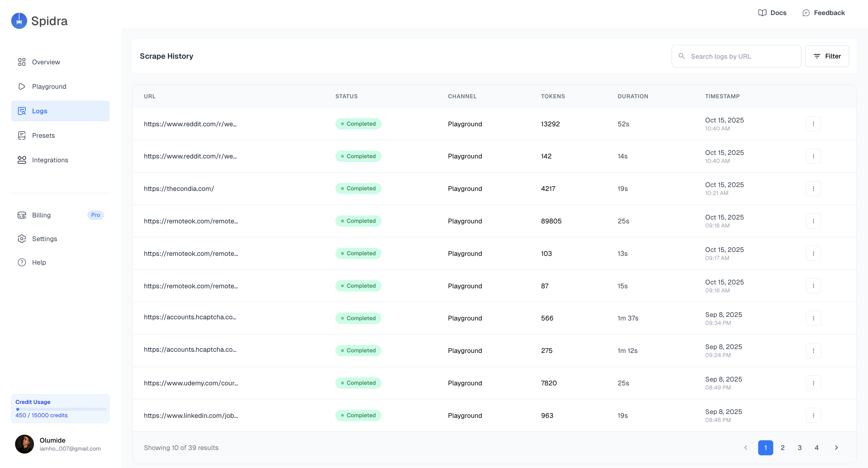
Task: Expand row options for udemy.com scrape
Action: click(x=813, y=383)
